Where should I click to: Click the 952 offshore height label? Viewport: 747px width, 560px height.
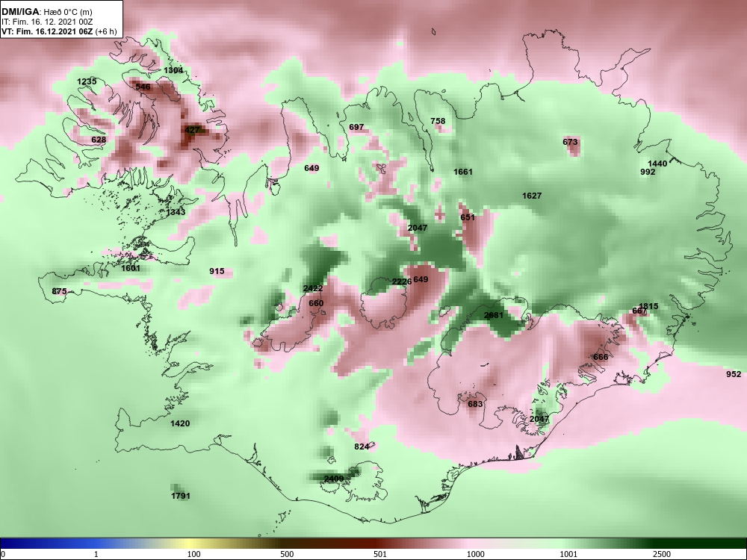click(734, 374)
